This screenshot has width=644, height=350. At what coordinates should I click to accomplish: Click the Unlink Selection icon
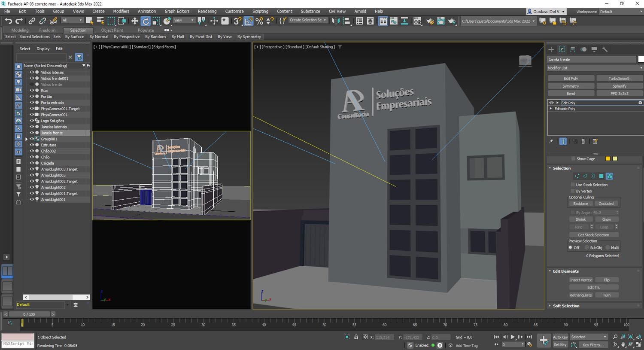coord(43,21)
